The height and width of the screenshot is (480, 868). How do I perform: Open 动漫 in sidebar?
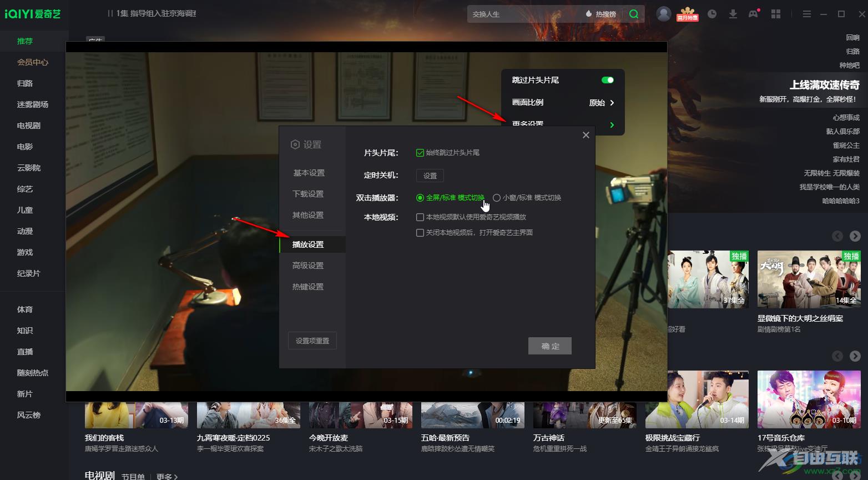pos(25,231)
